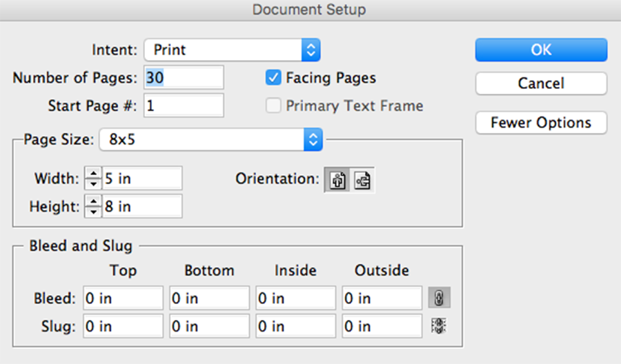621x364 pixels.
Task: Click the Primary Text Frame checkbox
Action: click(x=273, y=105)
